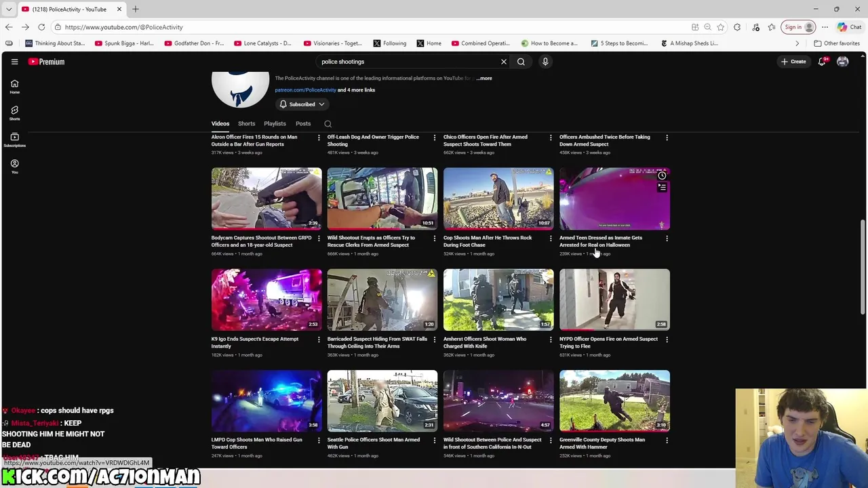Open a new browser tab
Viewport: 868px width, 488px height.
pyautogui.click(x=136, y=9)
